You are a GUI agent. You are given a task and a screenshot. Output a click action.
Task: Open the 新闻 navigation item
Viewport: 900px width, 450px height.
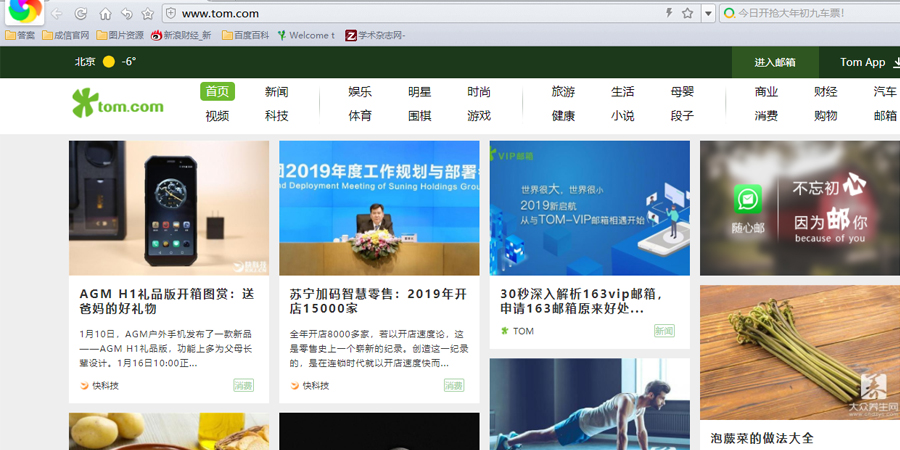(x=277, y=92)
